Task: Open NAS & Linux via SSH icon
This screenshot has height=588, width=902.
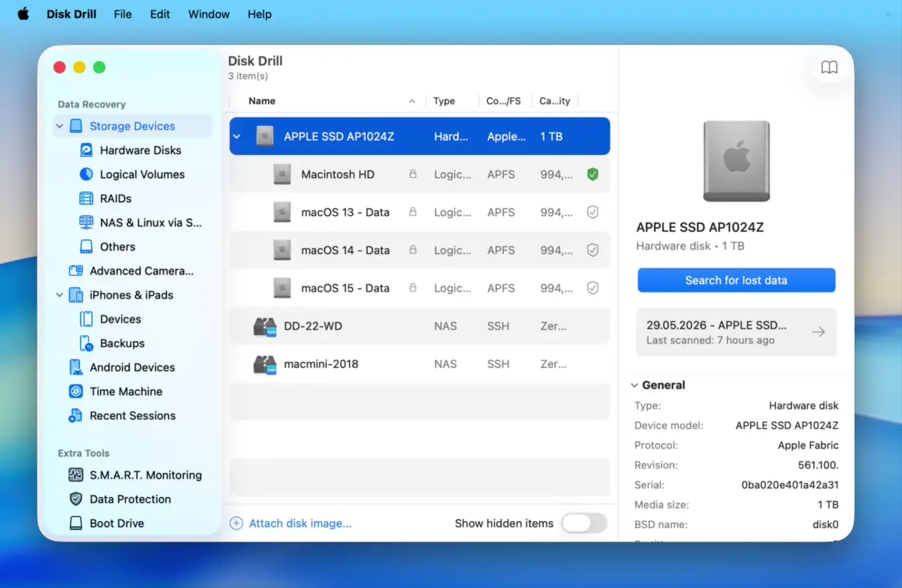Action: tap(86, 223)
